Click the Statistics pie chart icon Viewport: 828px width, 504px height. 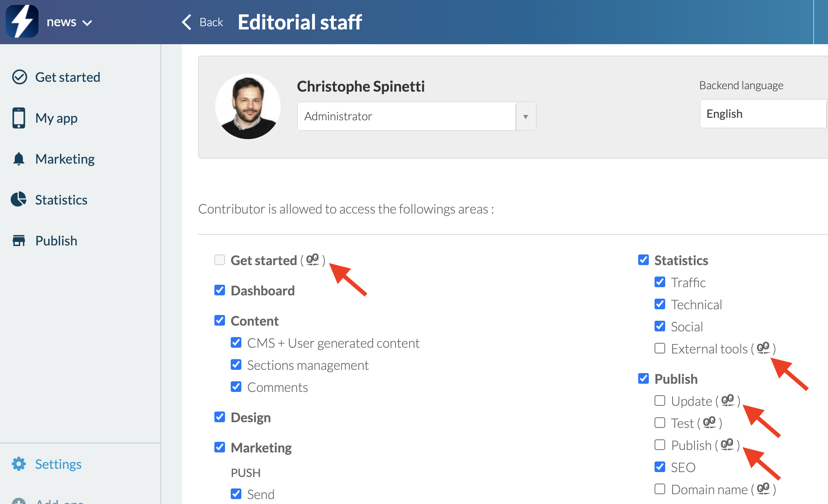19,200
